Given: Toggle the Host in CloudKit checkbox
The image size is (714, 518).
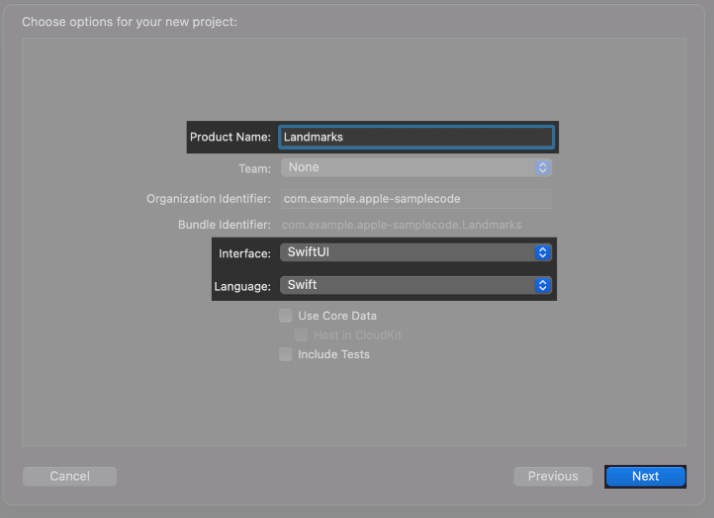Looking at the screenshot, I should 301,335.
